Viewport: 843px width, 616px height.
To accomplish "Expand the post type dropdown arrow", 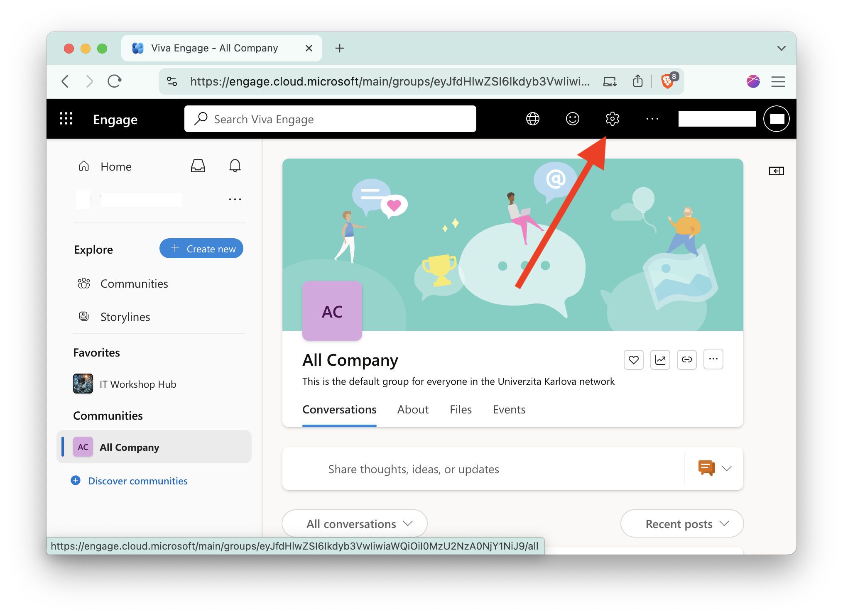I will point(726,469).
